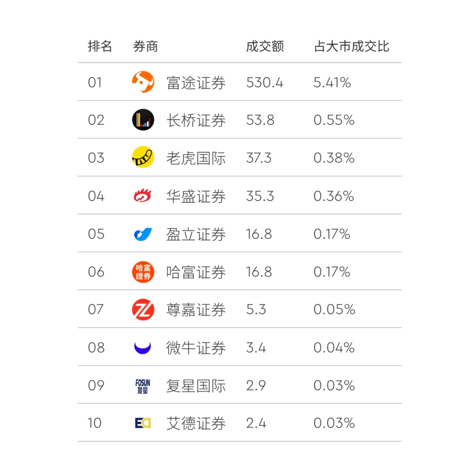The width and height of the screenshot is (476, 464).
Task: Click the 哈富證券 orange round logo
Action: click(143, 272)
